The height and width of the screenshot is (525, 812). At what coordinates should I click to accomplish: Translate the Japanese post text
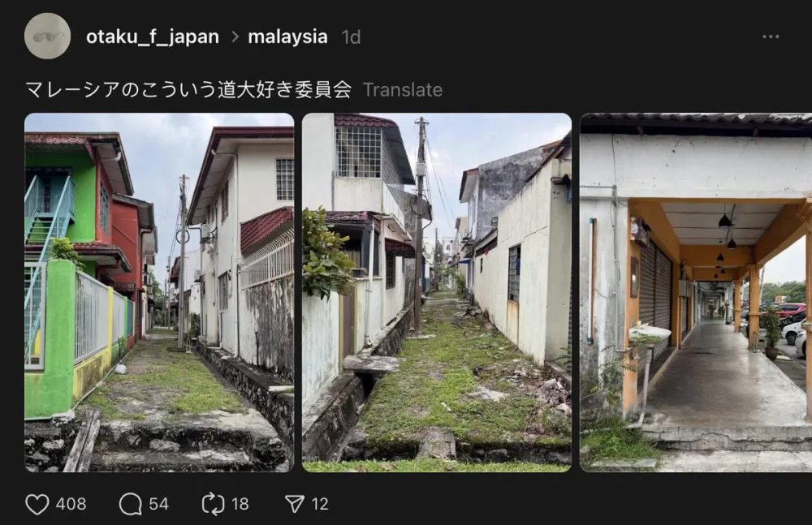pyautogui.click(x=403, y=90)
